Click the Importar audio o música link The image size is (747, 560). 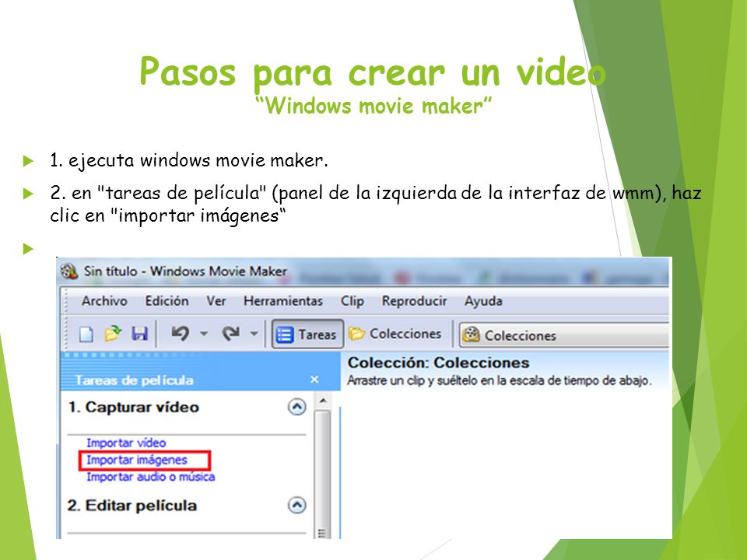150,477
